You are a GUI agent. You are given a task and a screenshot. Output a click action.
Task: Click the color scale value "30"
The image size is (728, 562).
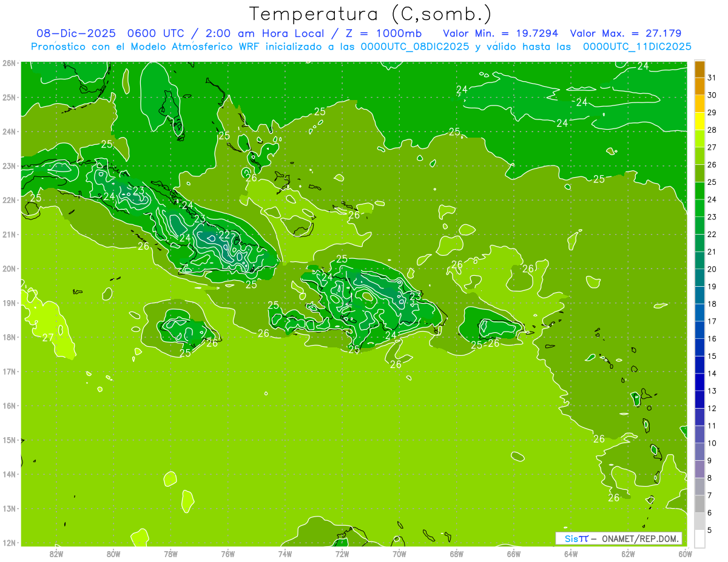712,95
